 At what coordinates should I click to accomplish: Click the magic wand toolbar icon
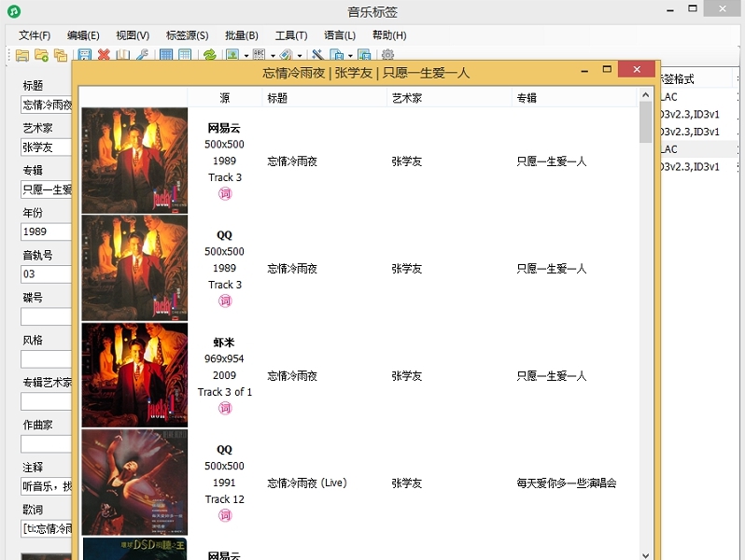click(x=316, y=55)
